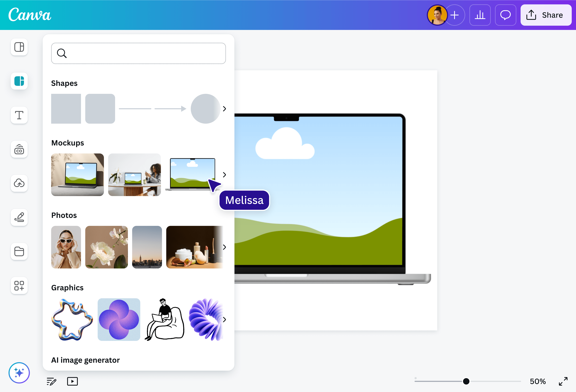Open the Uploads panel
Screen dimensions: 576x392
(x=19, y=183)
